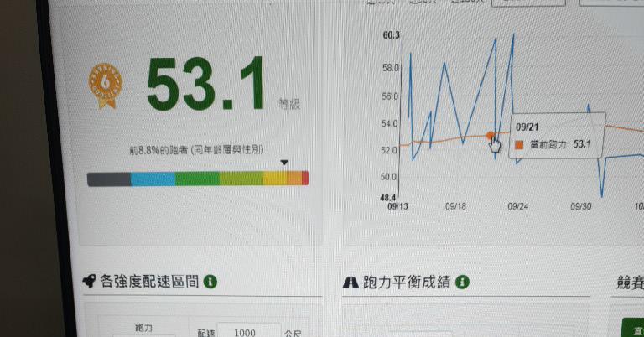Click the 09/24 date label on axis
The image size is (644, 337).
pyautogui.click(x=518, y=206)
